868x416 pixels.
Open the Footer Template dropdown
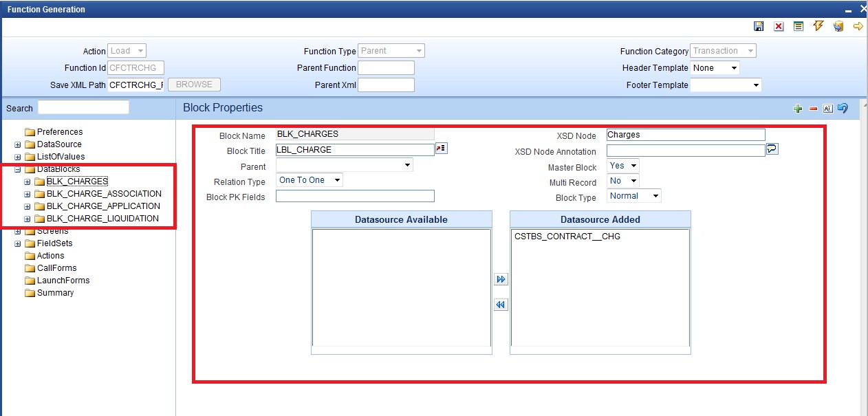[x=726, y=85]
